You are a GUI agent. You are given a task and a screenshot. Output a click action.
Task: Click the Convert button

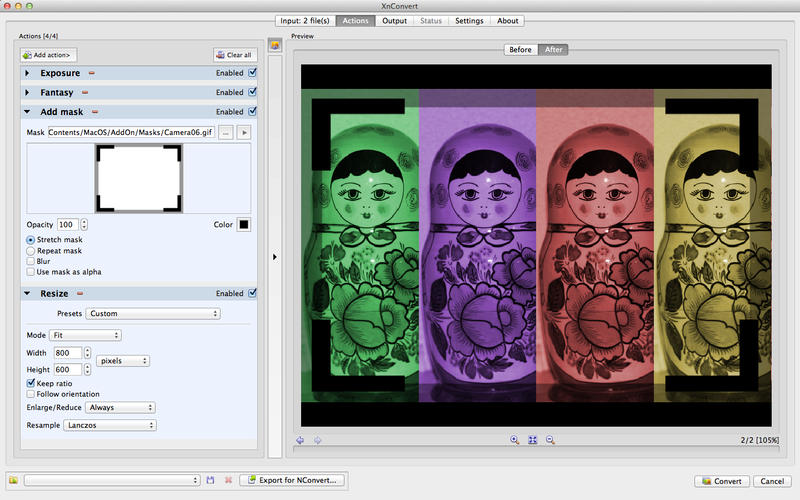pos(722,481)
